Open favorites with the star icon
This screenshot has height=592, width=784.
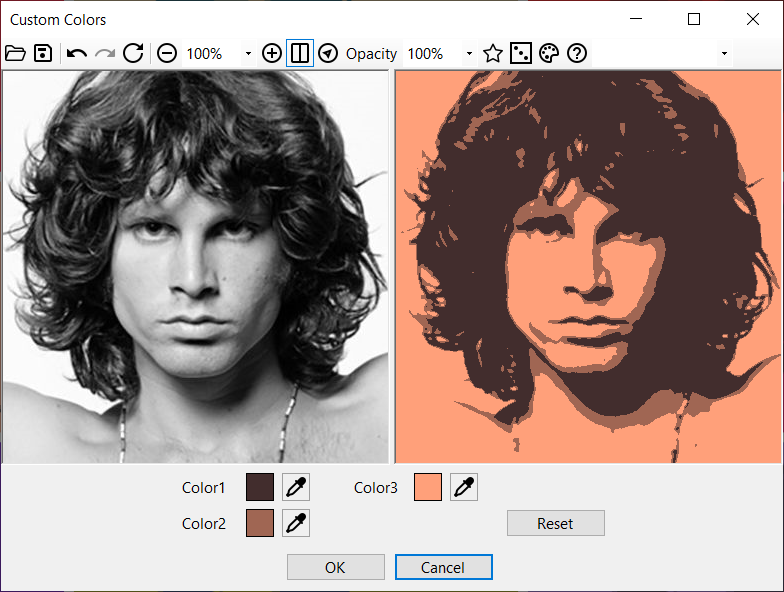(493, 53)
